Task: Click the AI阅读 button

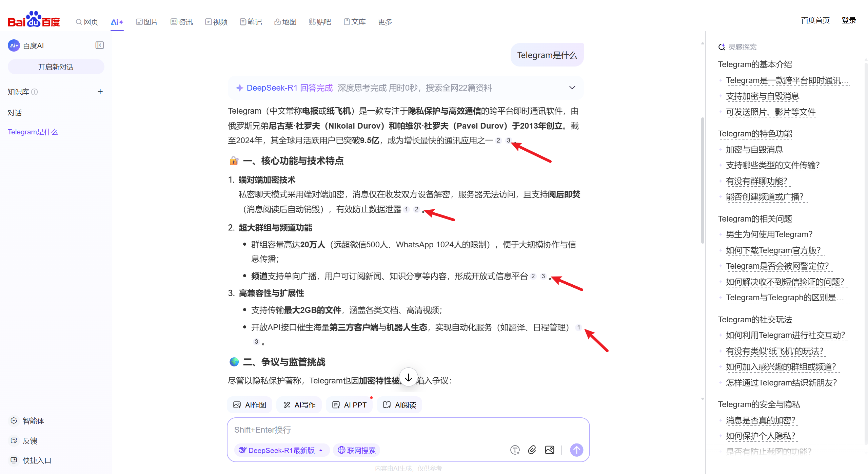Action: coord(399,404)
